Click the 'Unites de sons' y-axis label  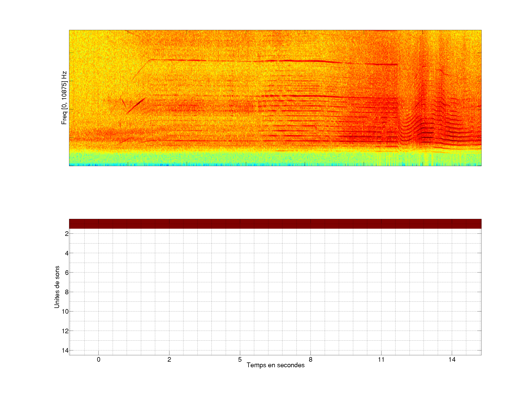coord(57,287)
